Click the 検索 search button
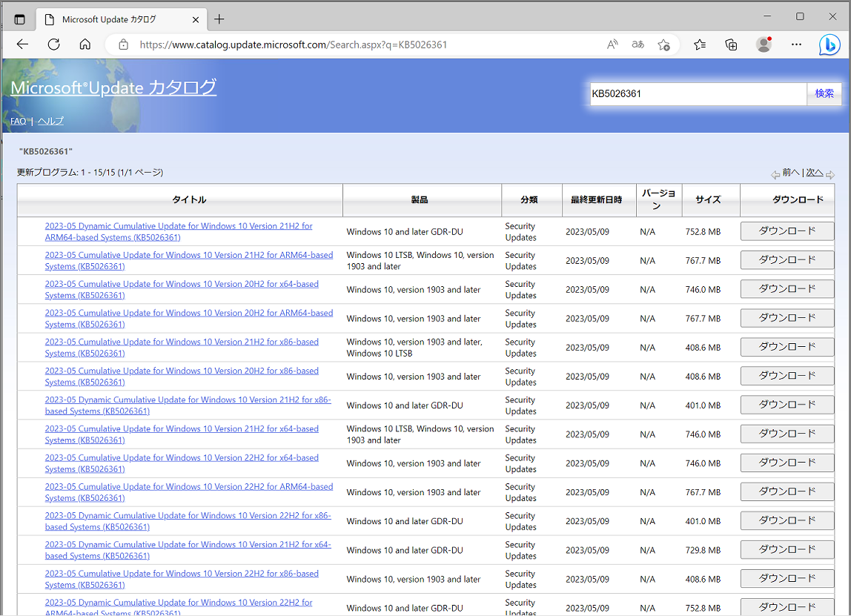This screenshot has width=851, height=616. point(824,94)
